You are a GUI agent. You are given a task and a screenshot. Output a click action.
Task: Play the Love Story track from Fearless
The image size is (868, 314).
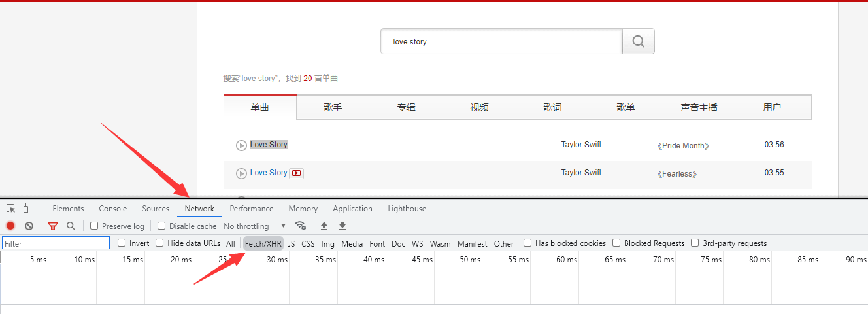(241, 173)
